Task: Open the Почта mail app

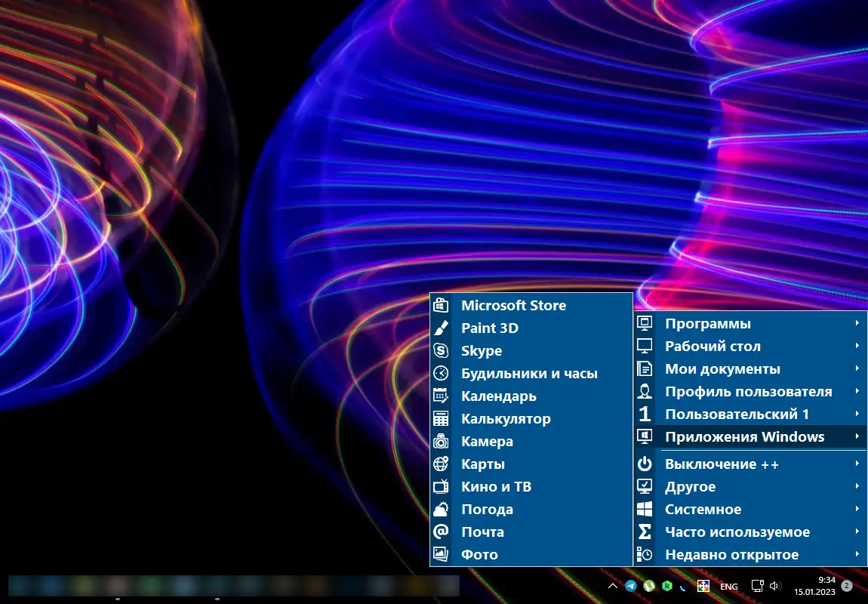Action: 482,532
